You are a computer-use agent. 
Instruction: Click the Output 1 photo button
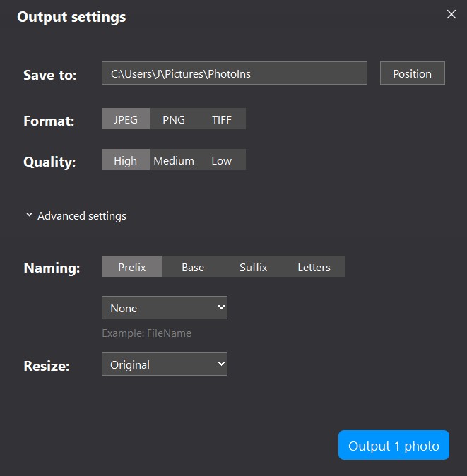(x=394, y=445)
